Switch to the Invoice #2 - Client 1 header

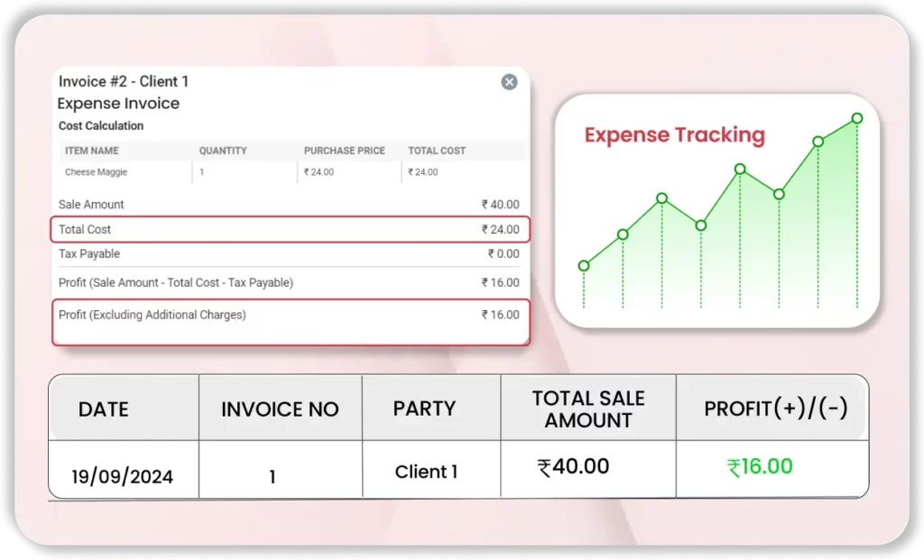122,81
